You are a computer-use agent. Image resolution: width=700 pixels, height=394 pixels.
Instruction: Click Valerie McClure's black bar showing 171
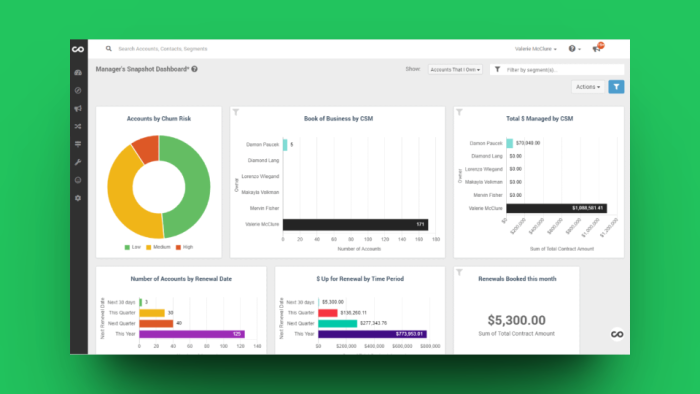(x=355, y=224)
